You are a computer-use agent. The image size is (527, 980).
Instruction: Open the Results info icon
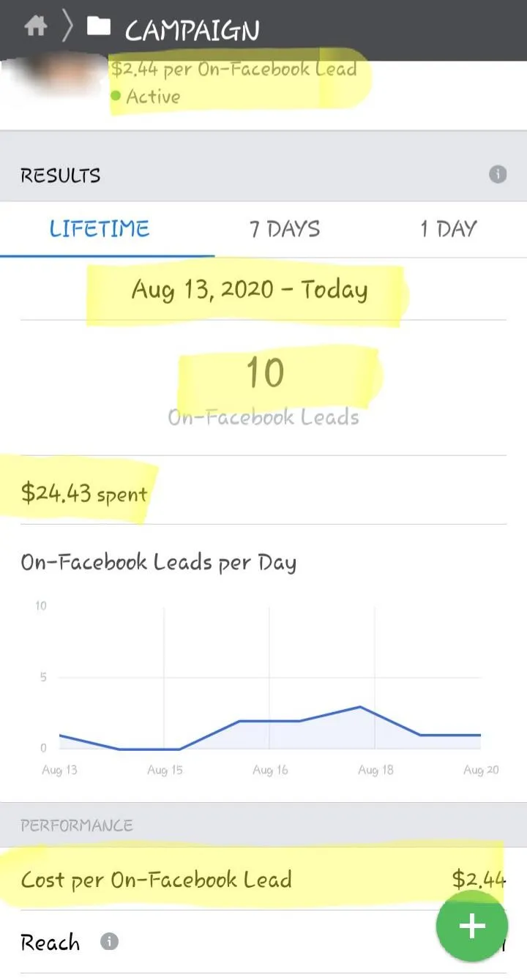click(x=498, y=174)
